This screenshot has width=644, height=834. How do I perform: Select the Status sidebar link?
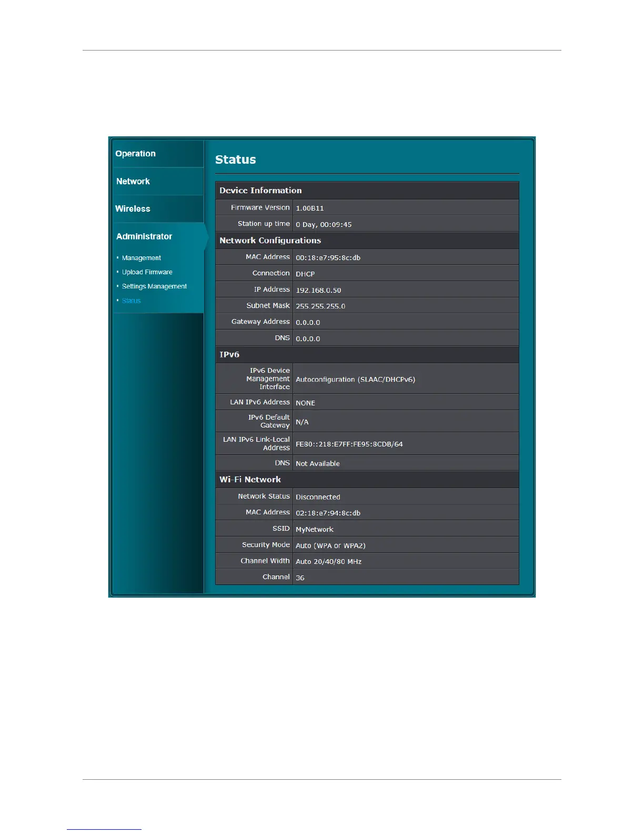132,301
